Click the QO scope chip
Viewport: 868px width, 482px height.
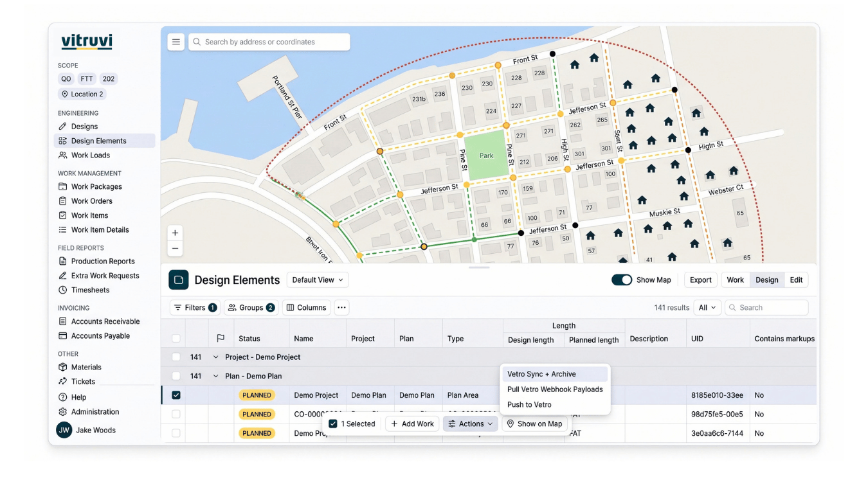(x=66, y=79)
